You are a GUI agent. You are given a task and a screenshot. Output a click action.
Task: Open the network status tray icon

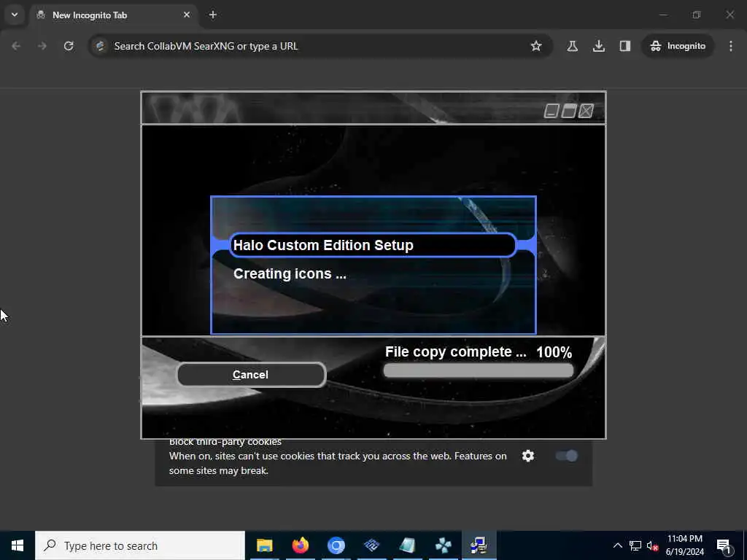tap(635, 545)
